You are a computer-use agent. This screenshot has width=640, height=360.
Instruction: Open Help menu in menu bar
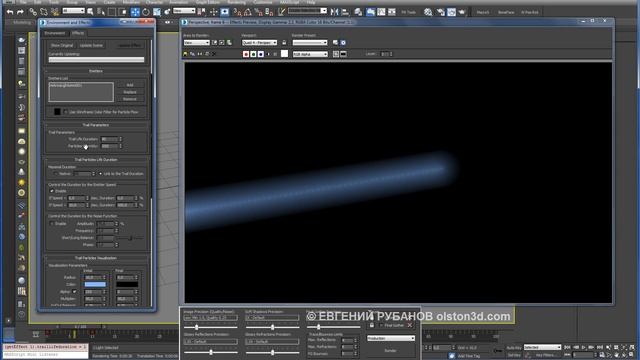pyautogui.click(x=311, y=2)
